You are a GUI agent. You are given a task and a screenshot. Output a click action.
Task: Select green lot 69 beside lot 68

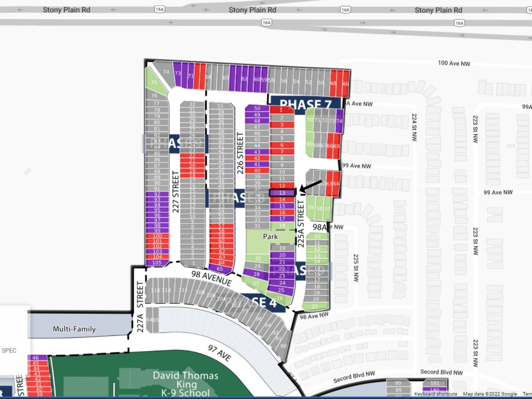(310, 145)
